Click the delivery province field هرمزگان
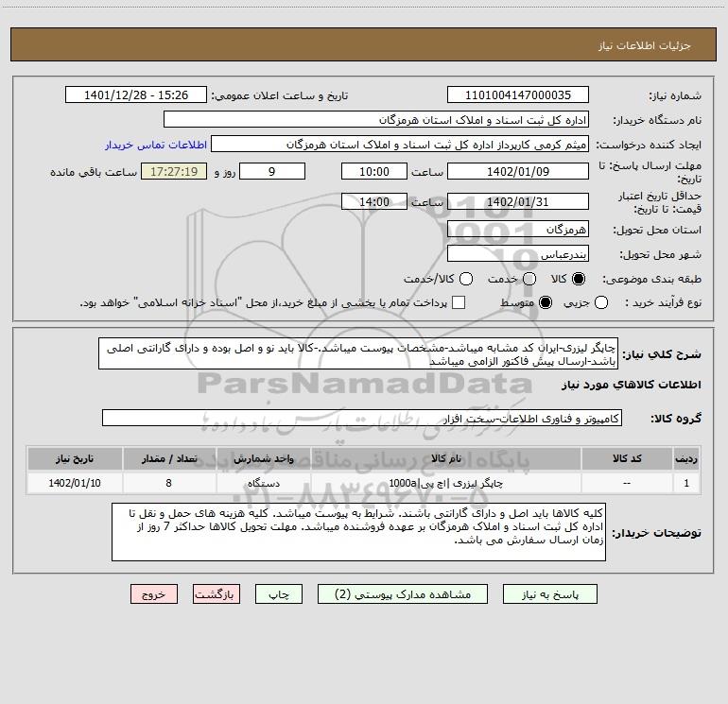728x704 pixels. (518, 230)
